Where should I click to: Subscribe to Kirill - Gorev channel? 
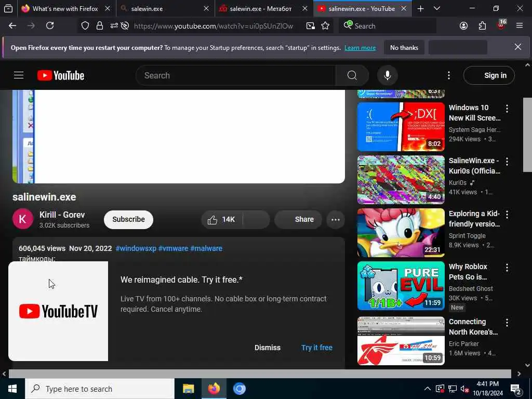(129, 219)
